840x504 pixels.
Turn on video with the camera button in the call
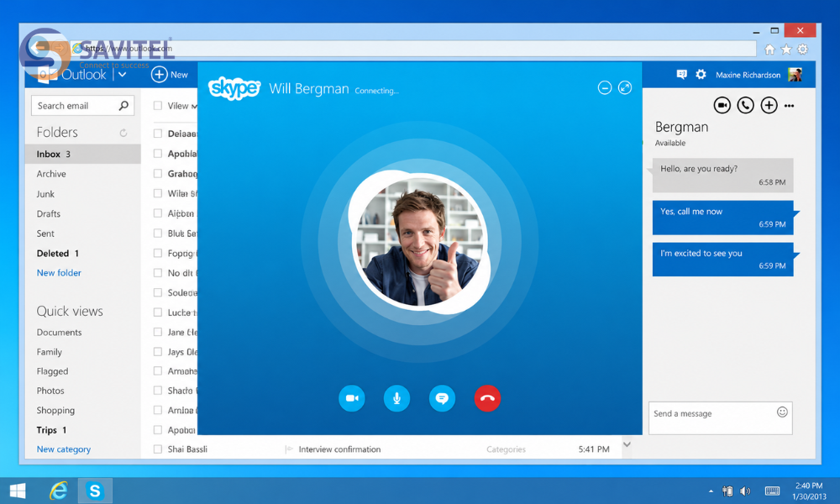click(352, 398)
